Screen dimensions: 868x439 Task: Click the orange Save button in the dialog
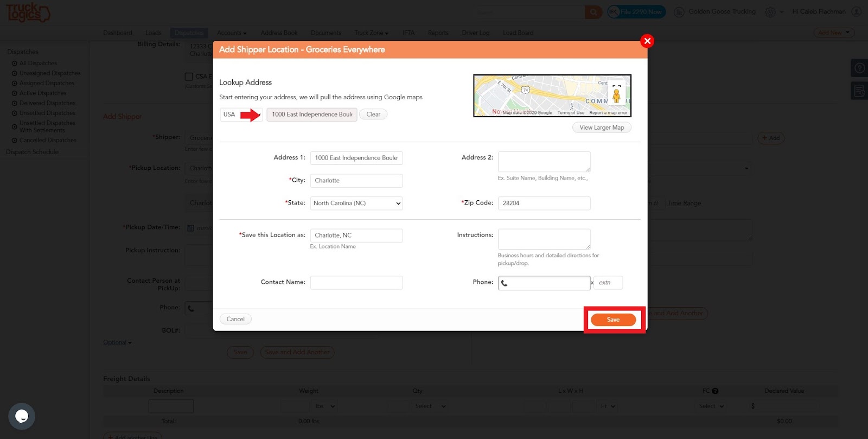(x=613, y=320)
